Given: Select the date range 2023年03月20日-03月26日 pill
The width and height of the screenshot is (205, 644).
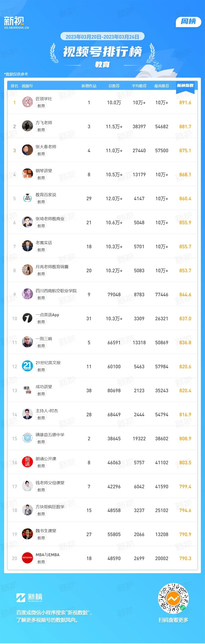Looking at the screenshot, I should [x=102, y=37].
